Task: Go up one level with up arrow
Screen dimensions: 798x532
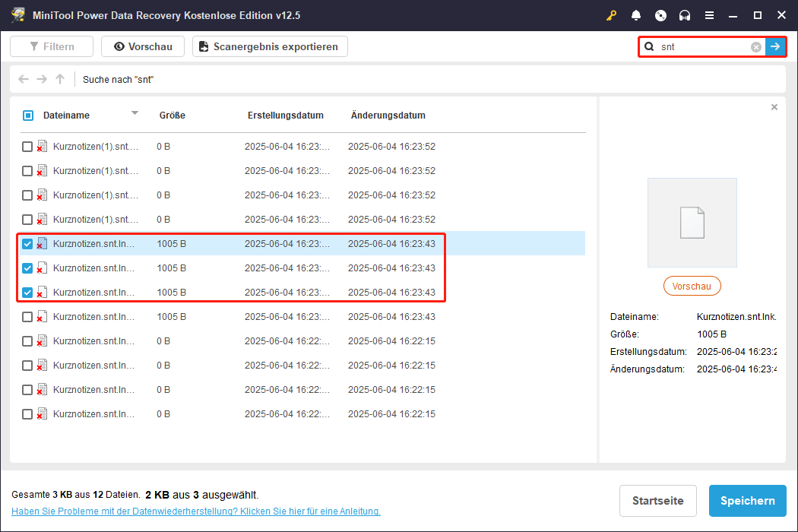Action: 60,79
